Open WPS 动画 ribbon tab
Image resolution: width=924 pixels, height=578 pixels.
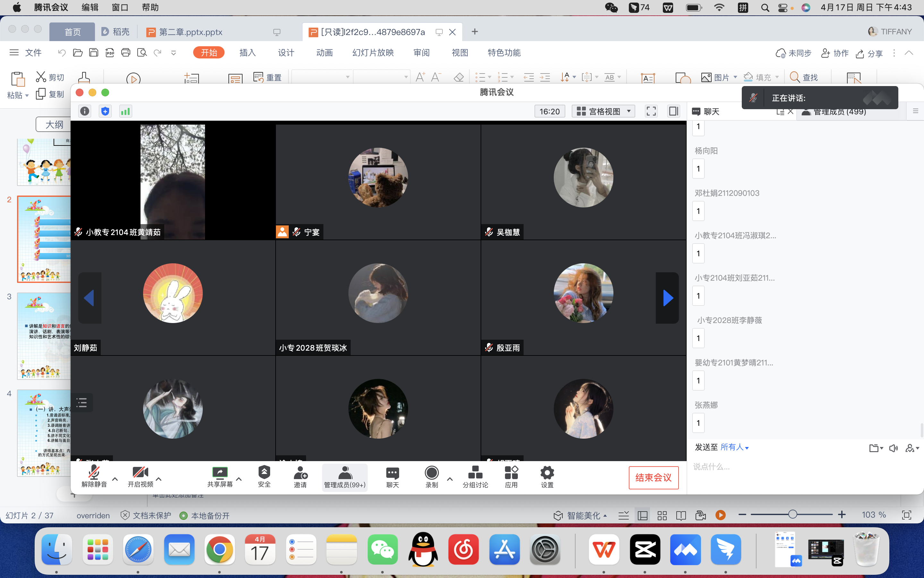[x=325, y=53]
